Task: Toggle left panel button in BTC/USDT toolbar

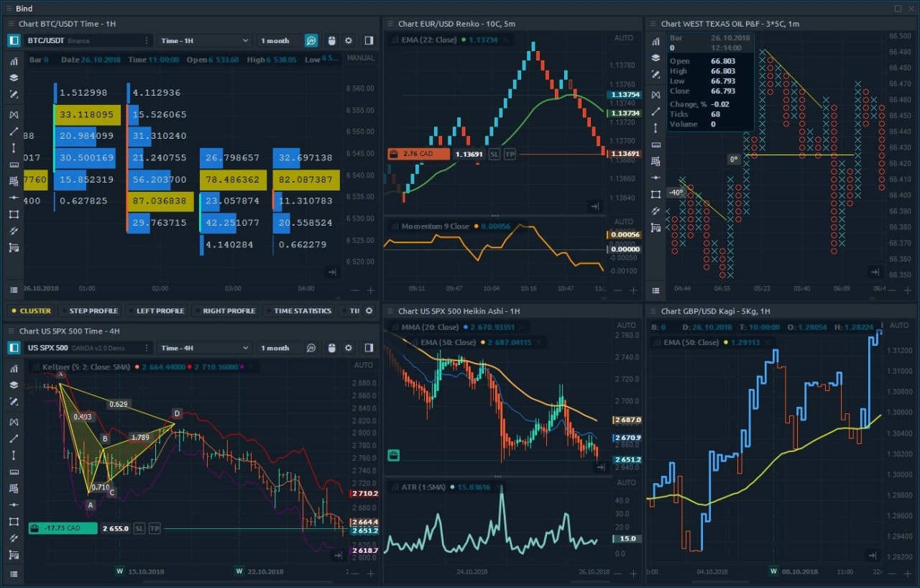Action: coord(14,41)
